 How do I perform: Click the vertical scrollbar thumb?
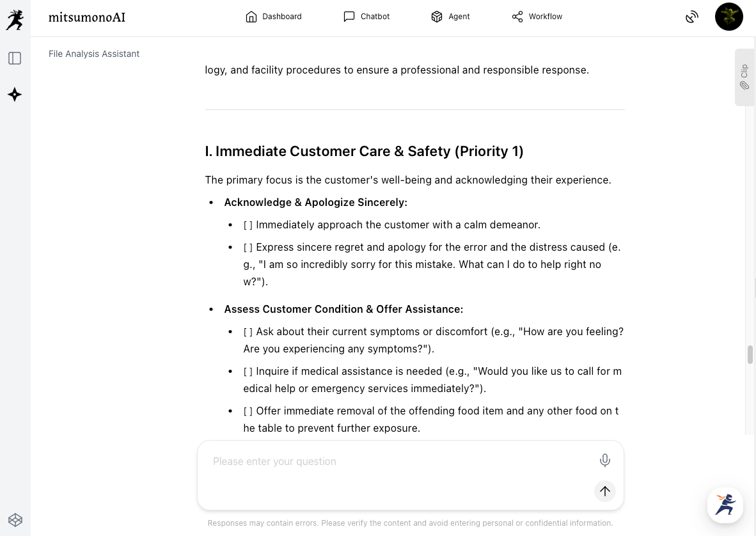coord(750,354)
